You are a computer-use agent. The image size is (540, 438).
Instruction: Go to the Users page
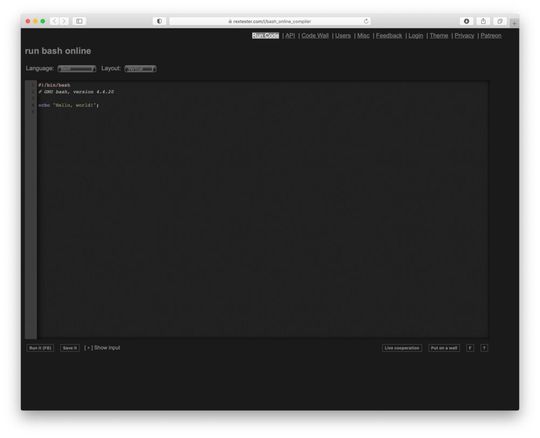343,35
